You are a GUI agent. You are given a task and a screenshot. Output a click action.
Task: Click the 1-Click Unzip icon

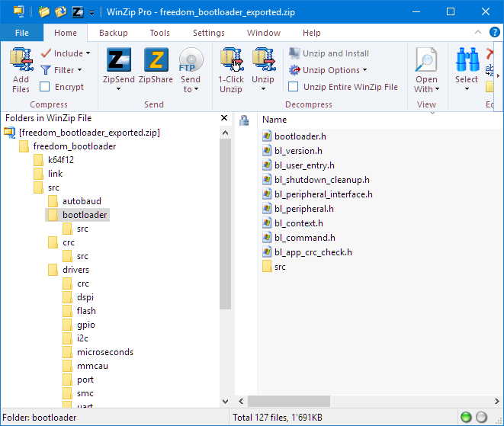tap(230, 61)
